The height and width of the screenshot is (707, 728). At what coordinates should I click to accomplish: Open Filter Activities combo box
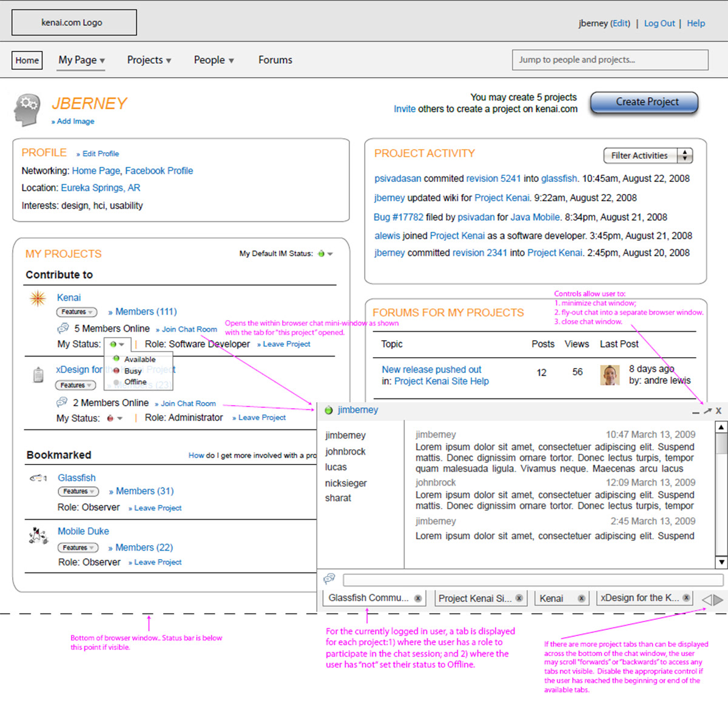648,155
